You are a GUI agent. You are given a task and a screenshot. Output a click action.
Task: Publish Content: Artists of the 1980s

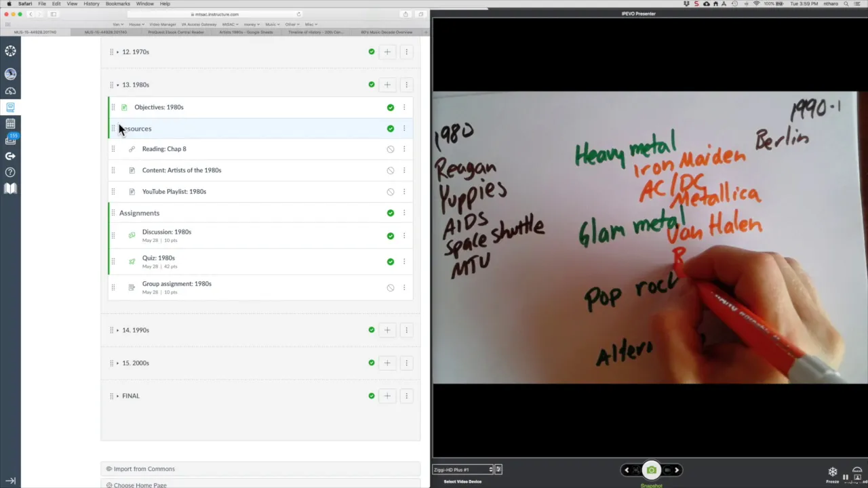coord(391,171)
